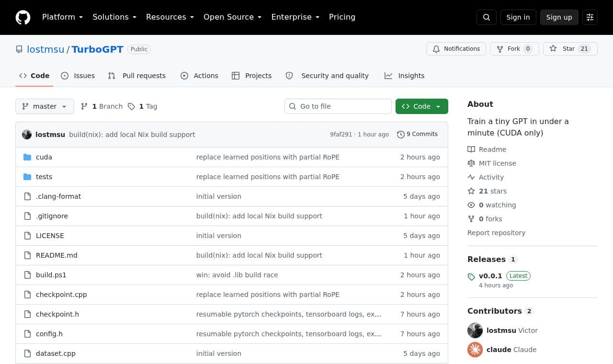Open the Pricing link in header
This screenshot has height=364, width=613.
tap(342, 17)
